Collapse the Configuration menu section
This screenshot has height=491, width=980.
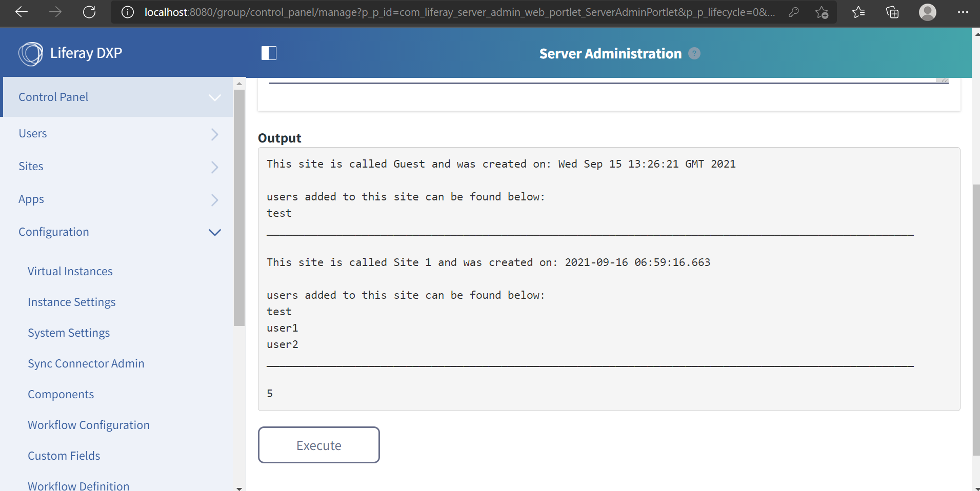pyautogui.click(x=215, y=233)
